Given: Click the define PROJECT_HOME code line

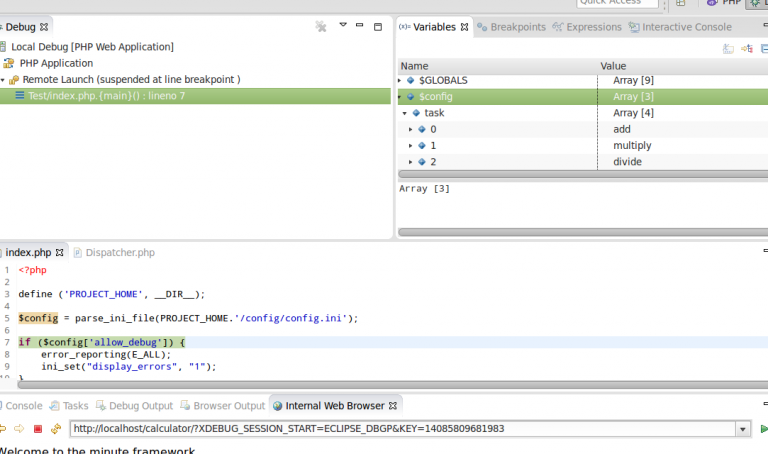Looking at the screenshot, I should pos(112,294).
